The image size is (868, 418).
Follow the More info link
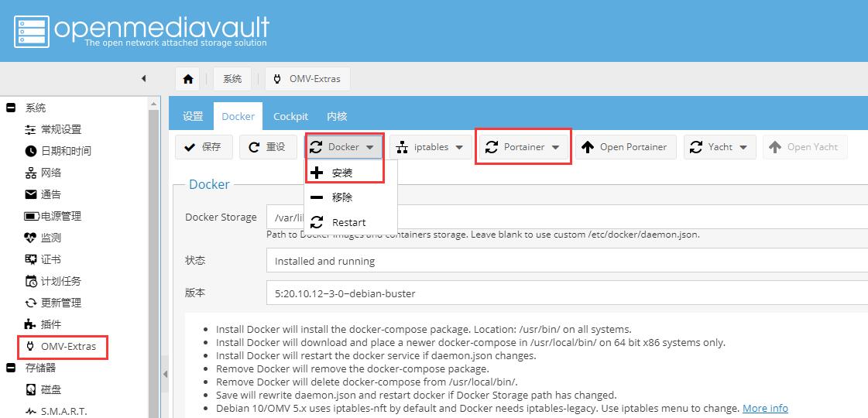[765, 408]
